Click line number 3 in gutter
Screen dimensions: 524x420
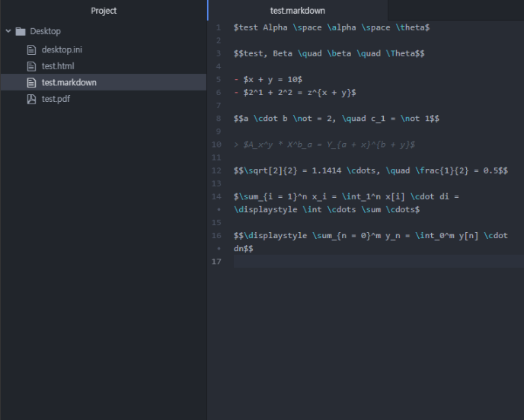(219, 53)
